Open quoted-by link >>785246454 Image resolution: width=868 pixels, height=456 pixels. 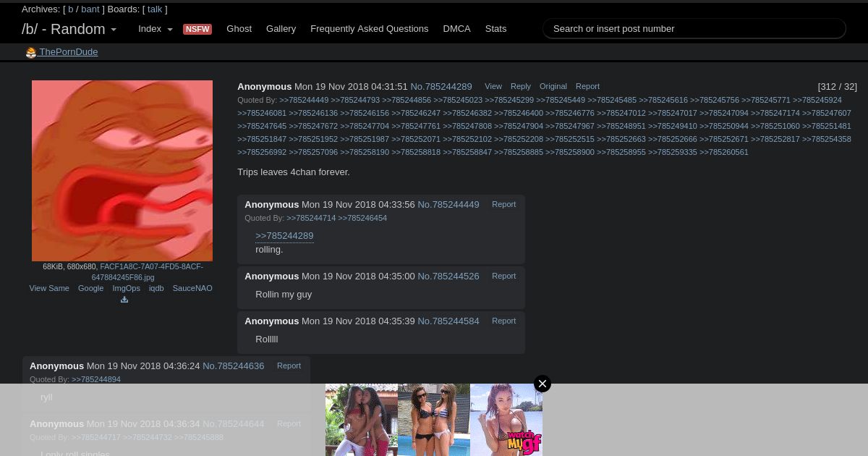point(362,218)
